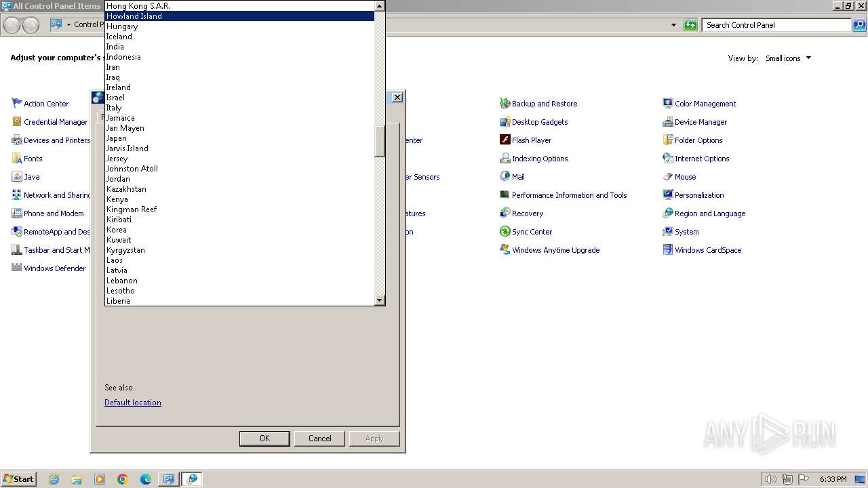Screen dimensions: 868x488
Task: Open Internet Options icon
Action: tap(668, 159)
